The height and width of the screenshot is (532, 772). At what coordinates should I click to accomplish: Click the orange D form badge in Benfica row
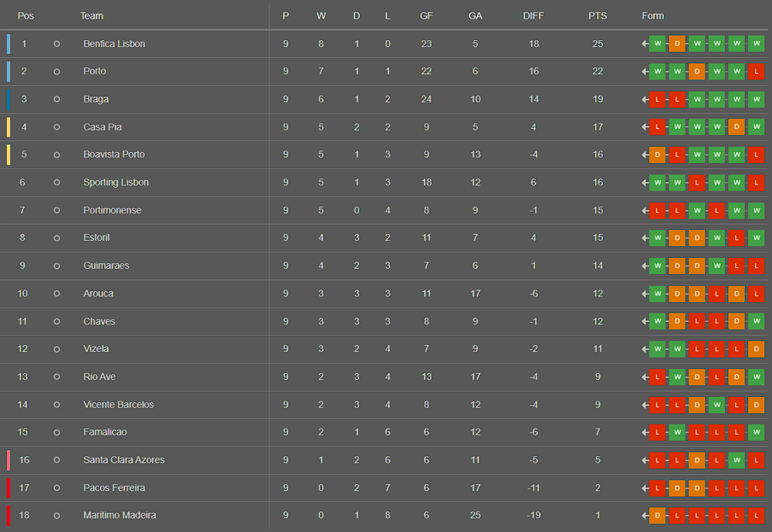pos(677,44)
